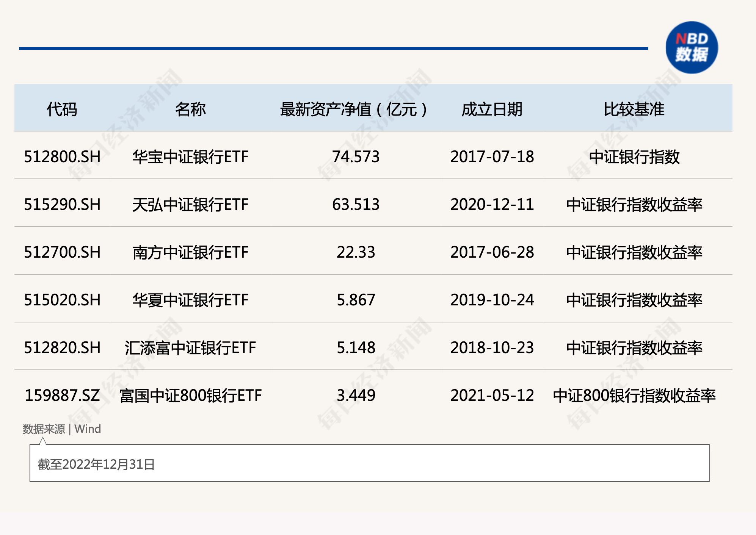Click the benchmark cell in the 515020.SH row

click(x=634, y=300)
